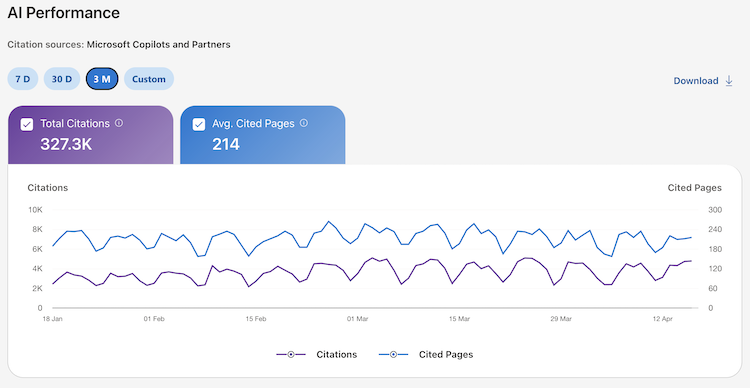Uncheck the Total Citations checkbox

pyautogui.click(x=27, y=124)
